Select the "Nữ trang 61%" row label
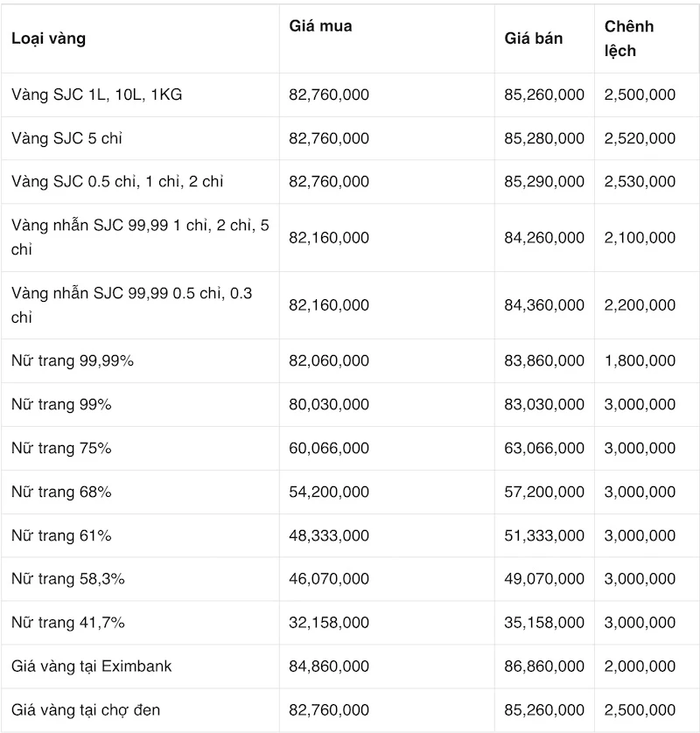 click(61, 535)
